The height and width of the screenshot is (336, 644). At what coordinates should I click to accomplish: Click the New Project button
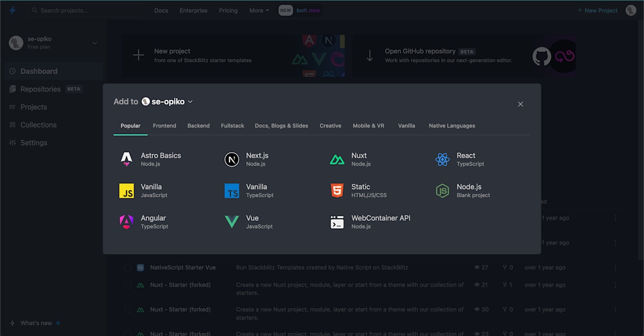pyautogui.click(x=597, y=10)
